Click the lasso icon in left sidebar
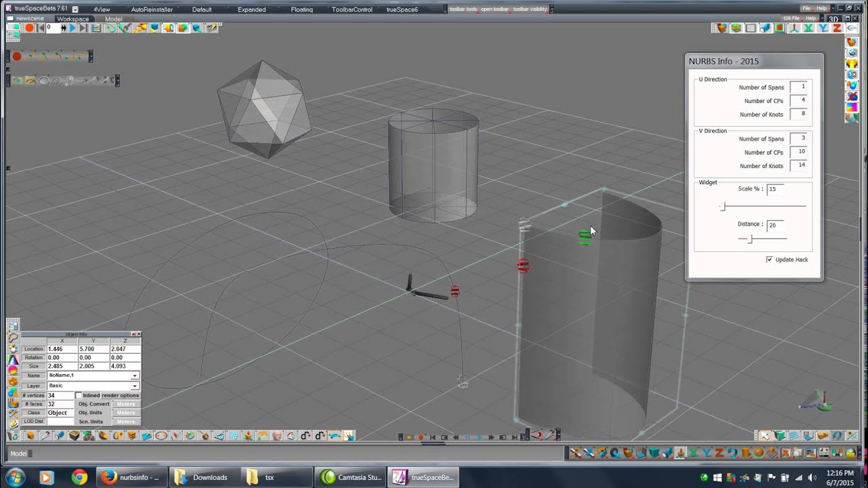Image resolution: width=868 pixels, height=488 pixels. [13, 338]
